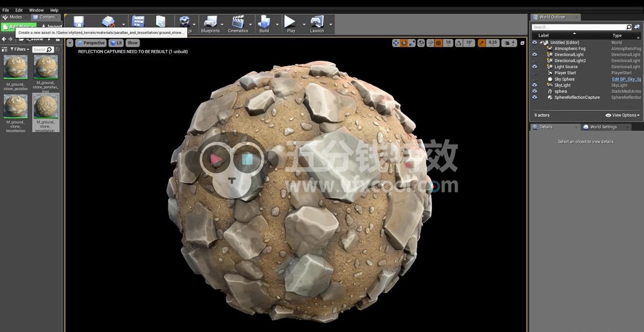
Task: Collapse the Untitled (Editor) tree node
Action: click(540, 42)
